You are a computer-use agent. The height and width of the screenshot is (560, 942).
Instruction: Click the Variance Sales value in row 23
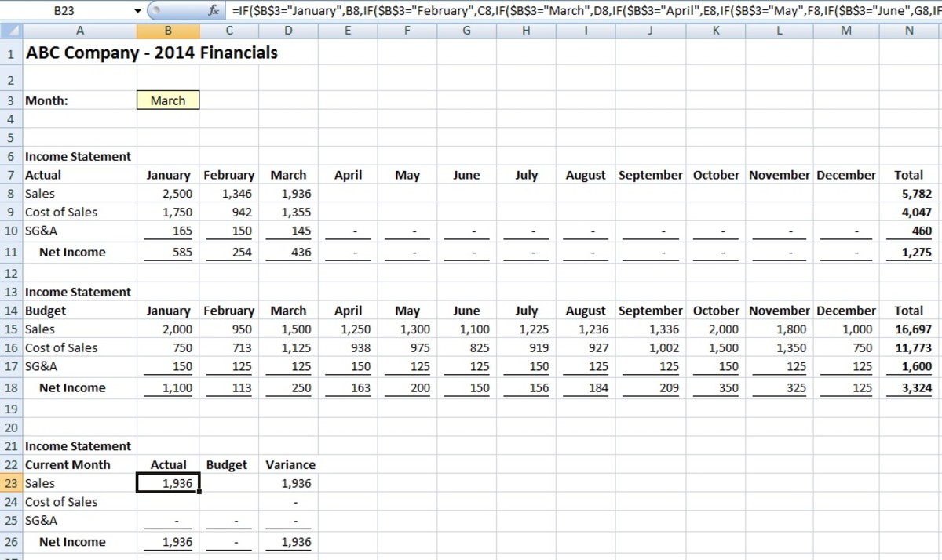[x=295, y=483]
